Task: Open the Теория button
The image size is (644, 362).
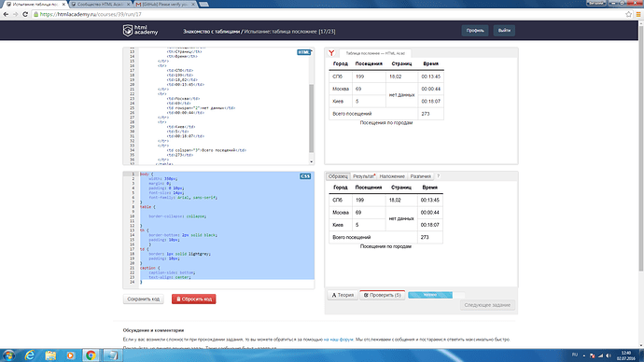Action: 343,295
